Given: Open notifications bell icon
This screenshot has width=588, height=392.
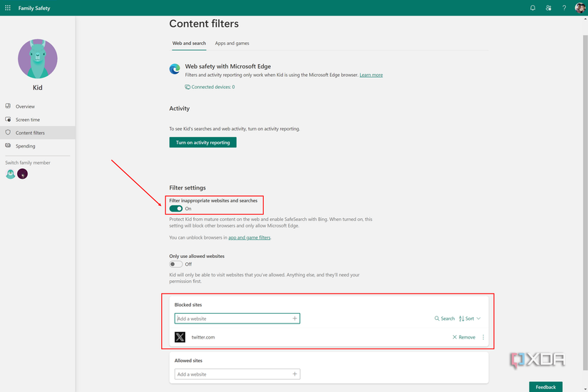Looking at the screenshot, I should coord(532,8).
